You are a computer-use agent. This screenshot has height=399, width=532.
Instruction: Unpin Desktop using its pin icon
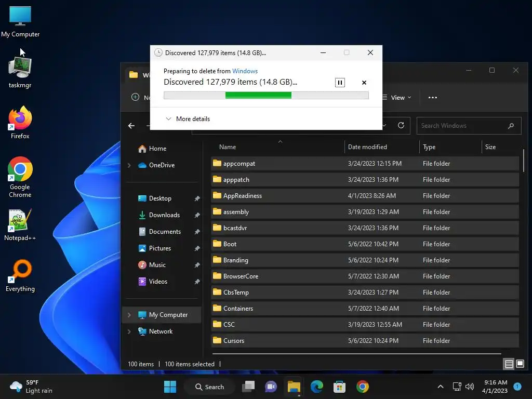(197, 198)
